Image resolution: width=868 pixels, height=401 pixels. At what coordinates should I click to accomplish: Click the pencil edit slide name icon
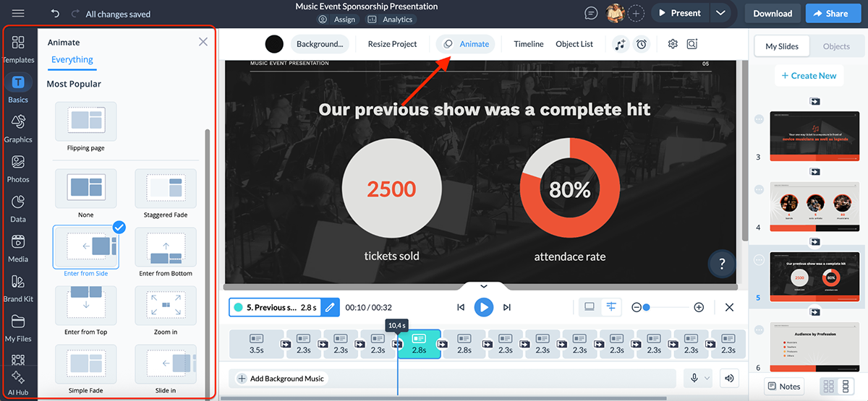click(330, 308)
